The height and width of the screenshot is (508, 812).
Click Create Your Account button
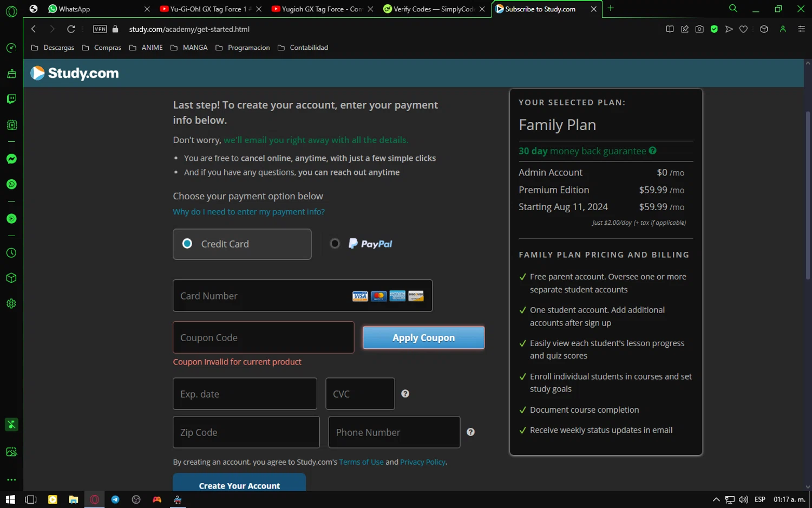(239, 483)
